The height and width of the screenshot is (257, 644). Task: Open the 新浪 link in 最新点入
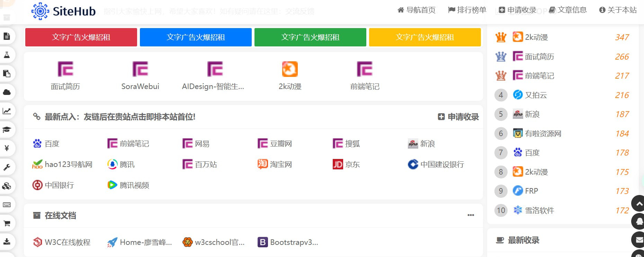click(x=421, y=143)
